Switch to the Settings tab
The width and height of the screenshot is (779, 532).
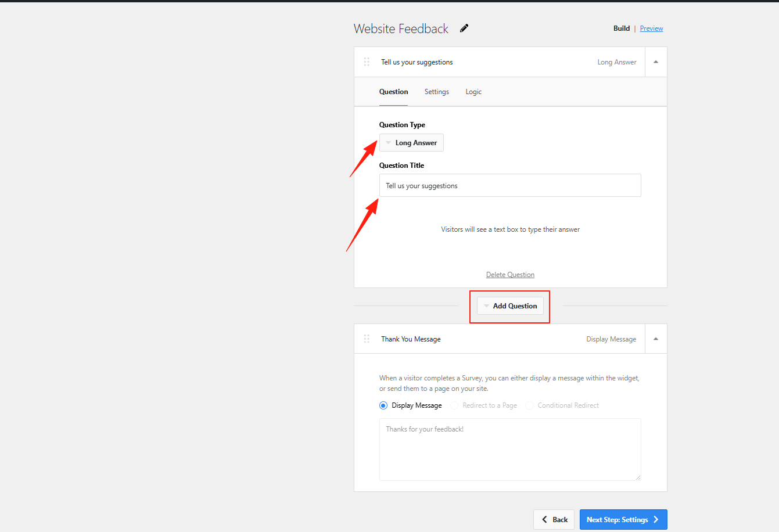tap(436, 92)
